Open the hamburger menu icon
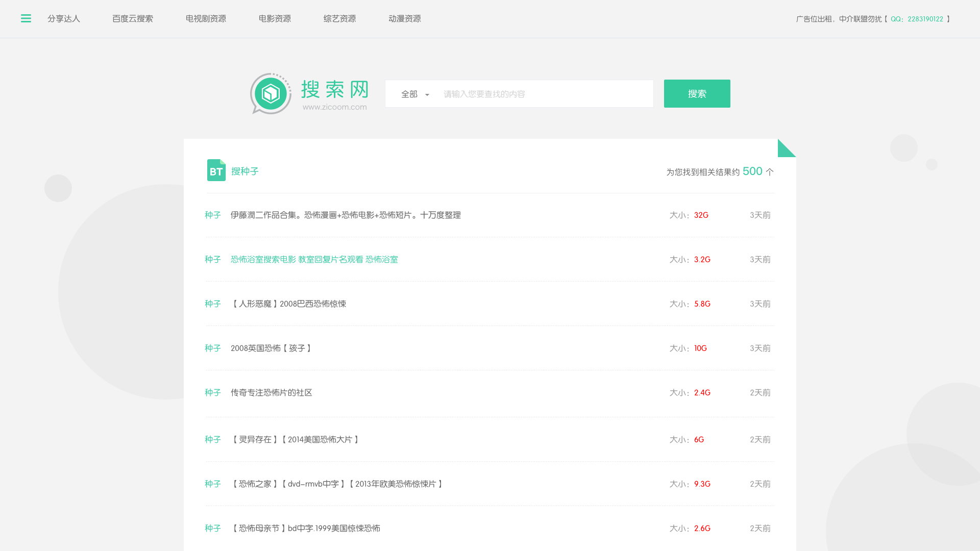 (x=26, y=18)
